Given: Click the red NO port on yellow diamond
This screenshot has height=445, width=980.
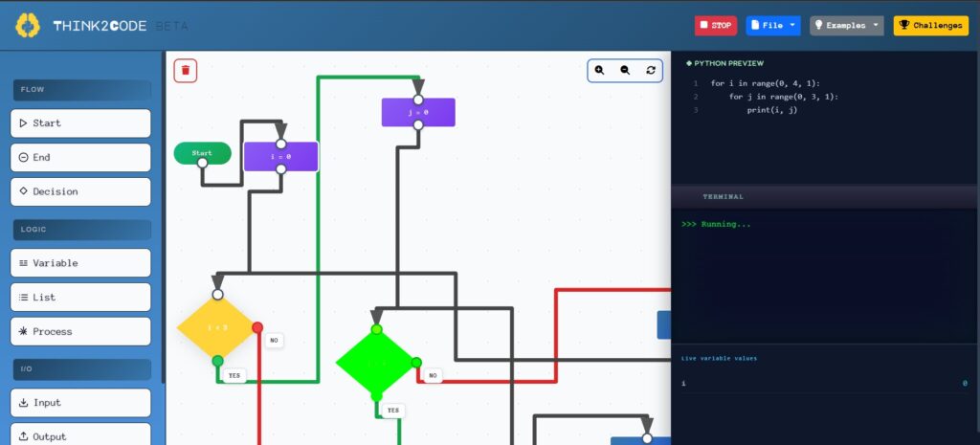Looking at the screenshot, I should [257, 327].
